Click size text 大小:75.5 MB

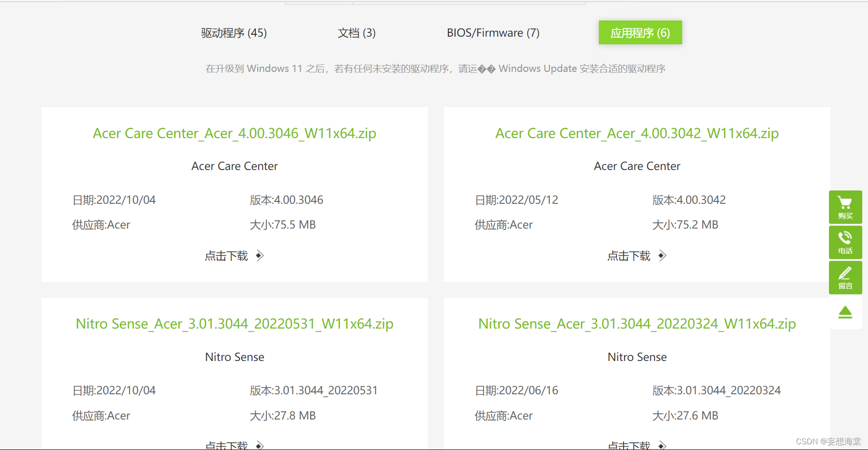point(283,225)
